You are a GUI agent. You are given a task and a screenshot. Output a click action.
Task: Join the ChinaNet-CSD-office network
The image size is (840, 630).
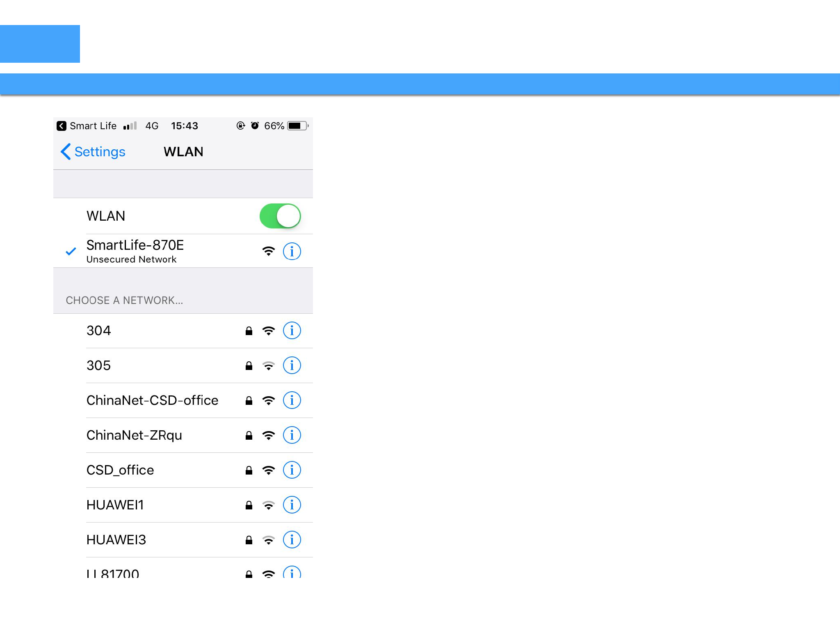(152, 400)
